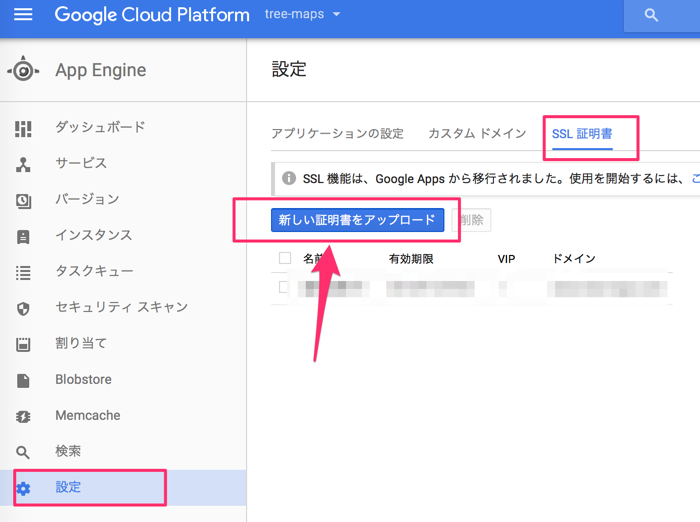
Task: Click the 削除 delete button
Action: pos(471,220)
